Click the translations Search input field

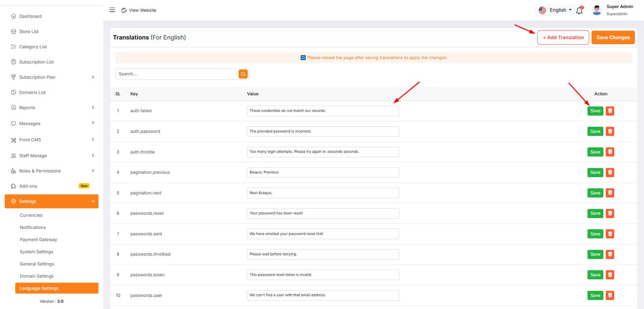[177, 74]
